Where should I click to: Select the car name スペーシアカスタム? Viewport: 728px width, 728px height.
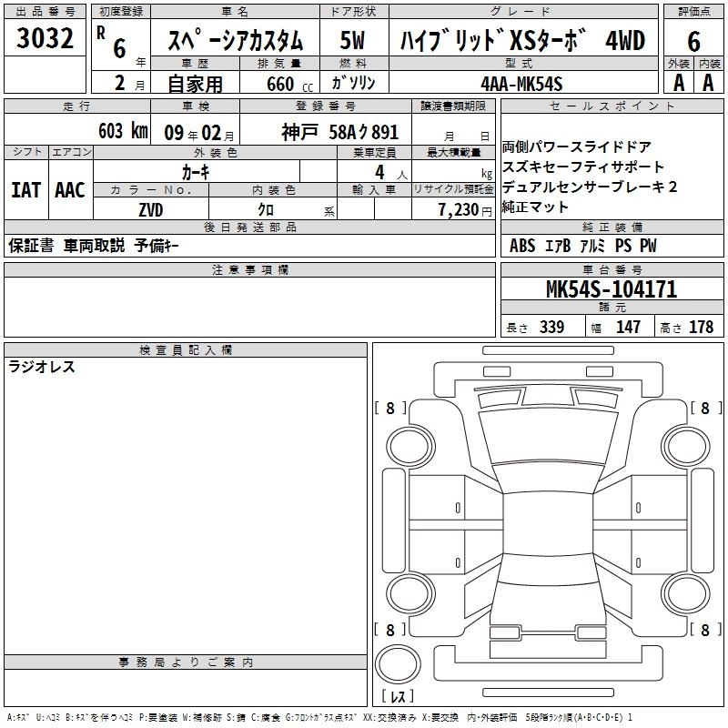click(x=234, y=40)
